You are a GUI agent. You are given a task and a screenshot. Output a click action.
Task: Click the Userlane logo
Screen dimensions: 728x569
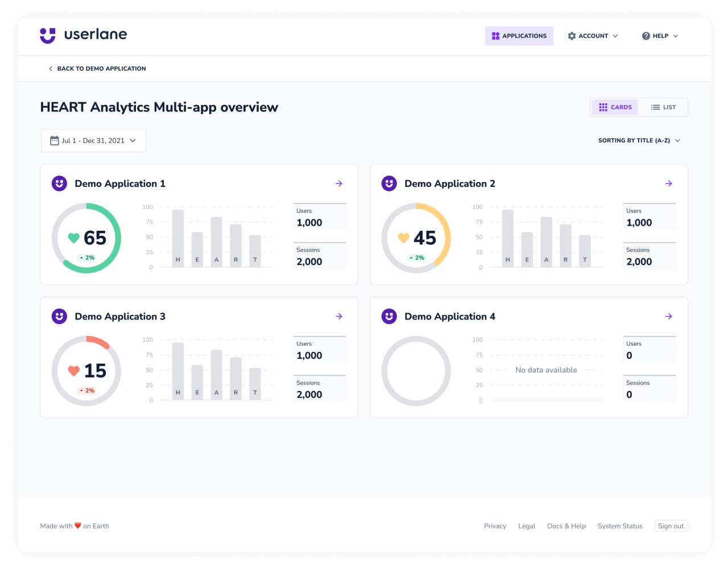point(84,35)
